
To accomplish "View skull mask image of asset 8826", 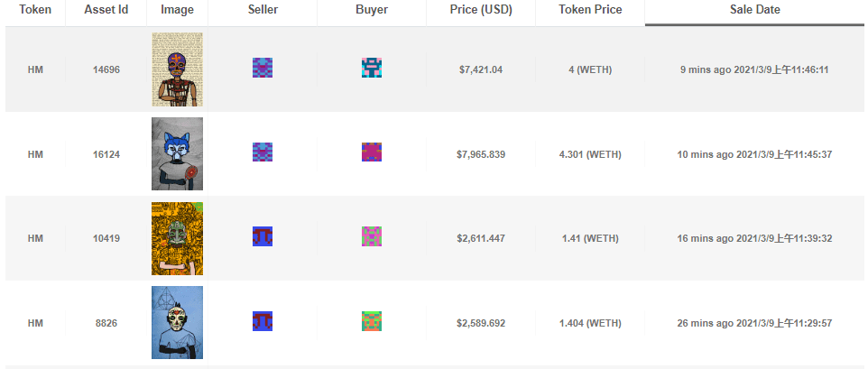I will 177,322.
